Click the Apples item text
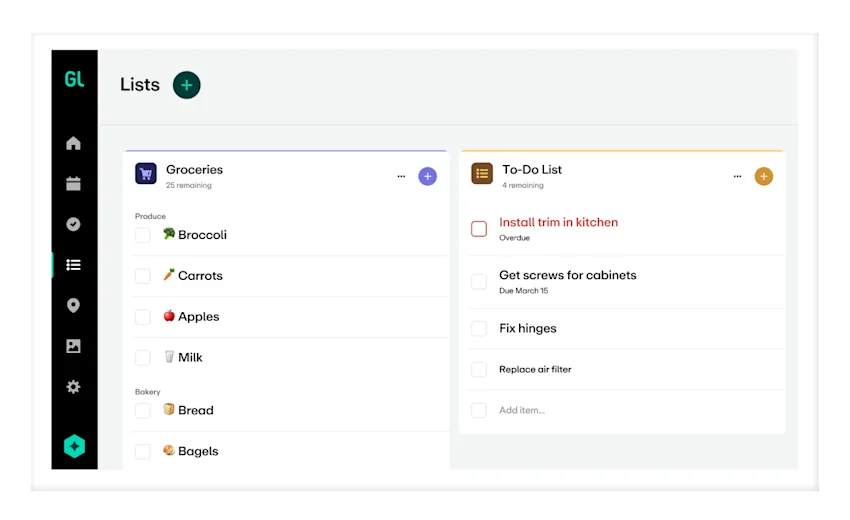This screenshot has width=850, height=520. pyautogui.click(x=198, y=317)
